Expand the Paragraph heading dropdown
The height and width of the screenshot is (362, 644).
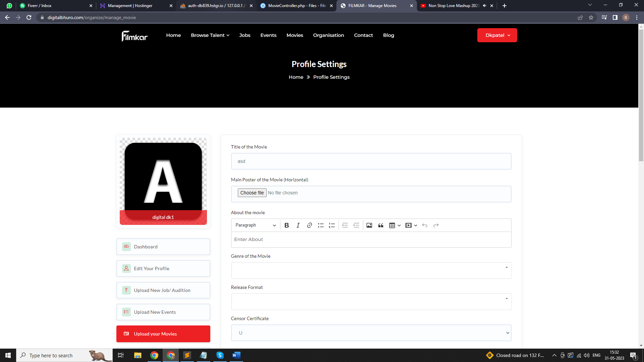[255, 225]
